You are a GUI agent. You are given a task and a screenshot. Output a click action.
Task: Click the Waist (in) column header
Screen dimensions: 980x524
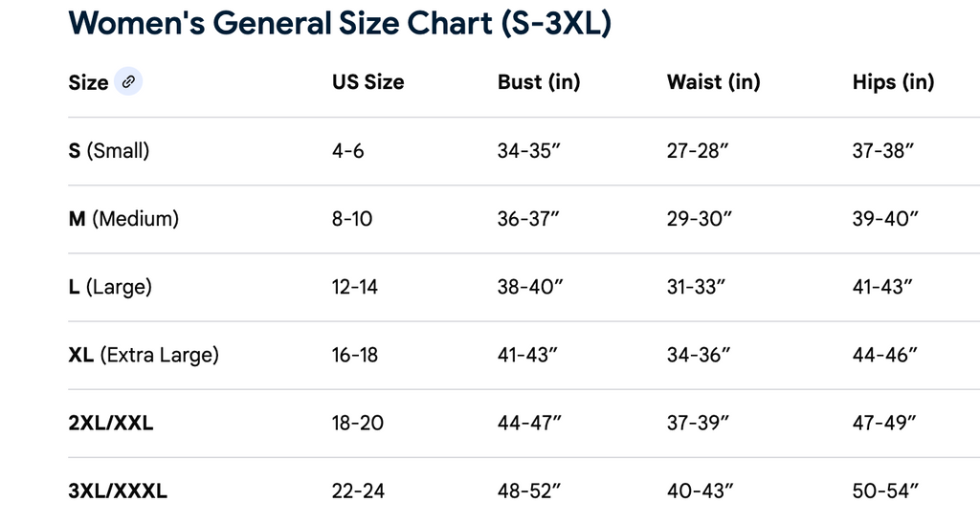click(713, 82)
